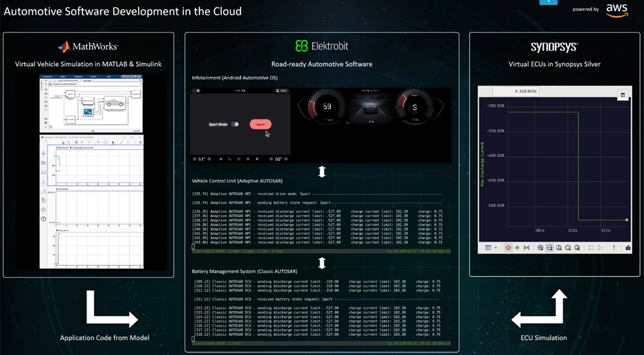
Task: Open the help question mark icon
Action: click(x=44, y=219)
